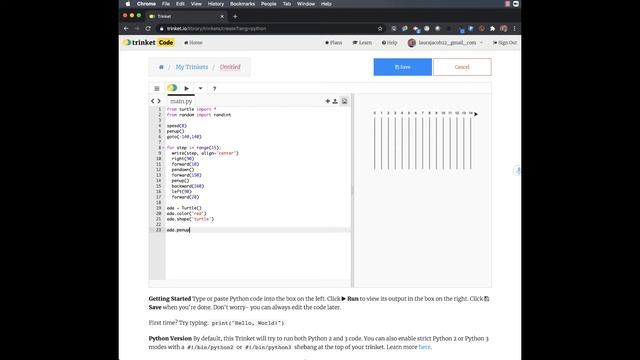Open View menu in menu bar

click(x=196, y=4)
